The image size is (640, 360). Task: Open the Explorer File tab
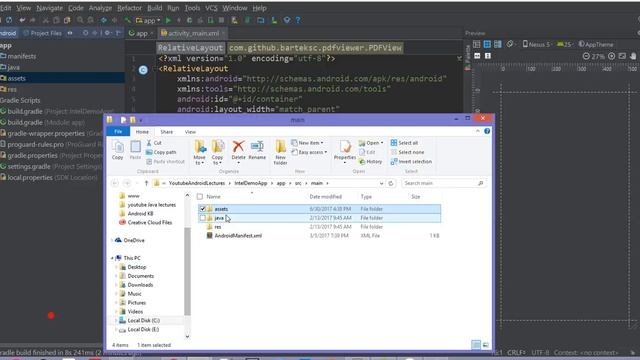coord(118,131)
